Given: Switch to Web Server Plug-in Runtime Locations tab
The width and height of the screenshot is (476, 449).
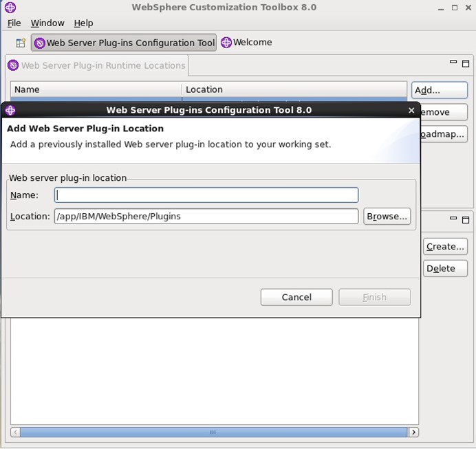Looking at the screenshot, I should (x=97, y=66).
